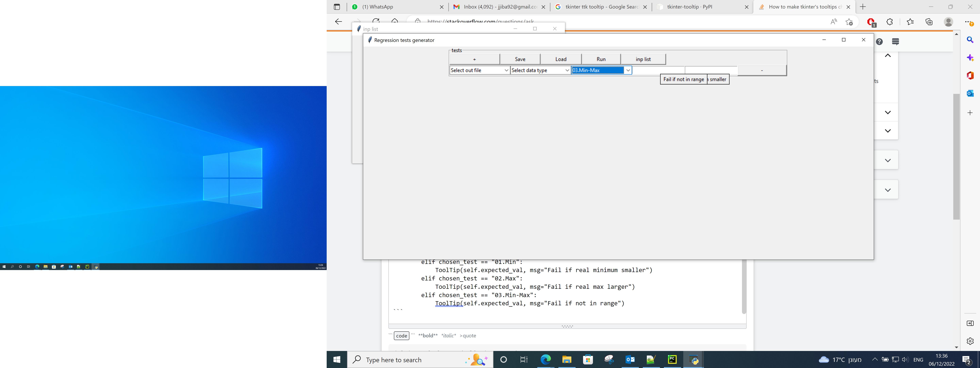Image resolution: width=980 pixels, height=368 pixels.
Task: Click the Stack Overflow help question-mark icon
Action: [879, 42]
